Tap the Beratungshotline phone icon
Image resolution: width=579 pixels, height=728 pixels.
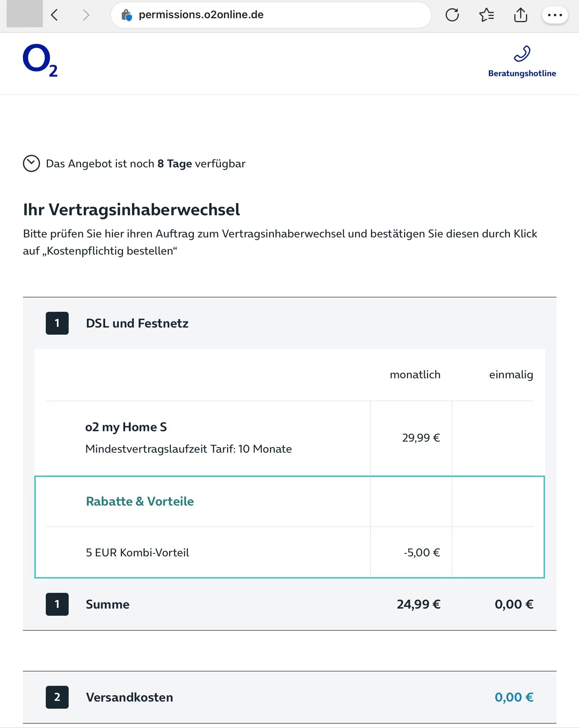coord(522,54)
